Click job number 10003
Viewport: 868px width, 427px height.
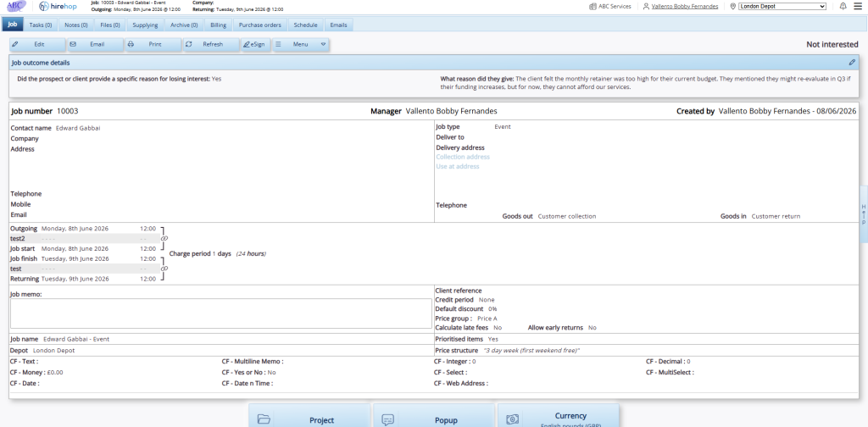click(x=68, y=111)
